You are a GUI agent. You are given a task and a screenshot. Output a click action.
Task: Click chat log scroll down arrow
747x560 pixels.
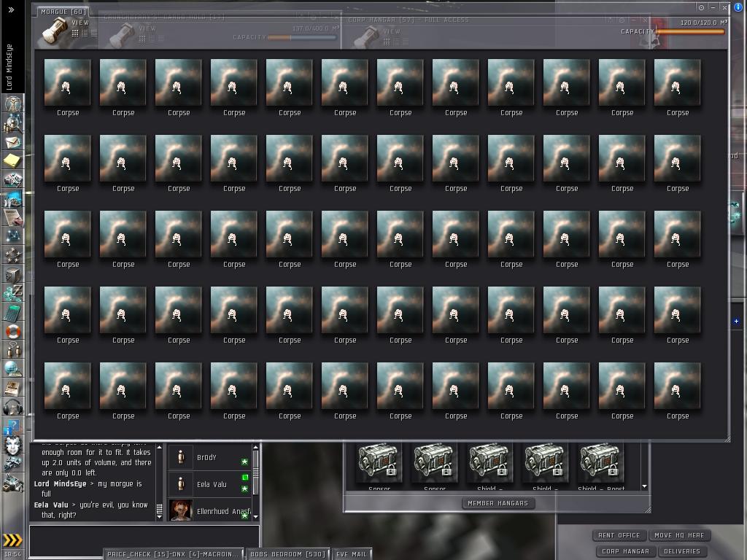tap(159, 517)
